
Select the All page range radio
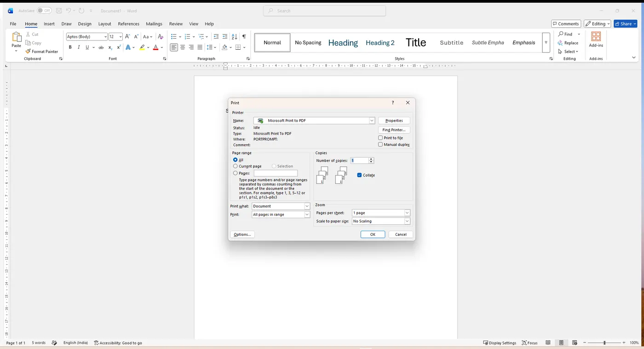point(236,160)
